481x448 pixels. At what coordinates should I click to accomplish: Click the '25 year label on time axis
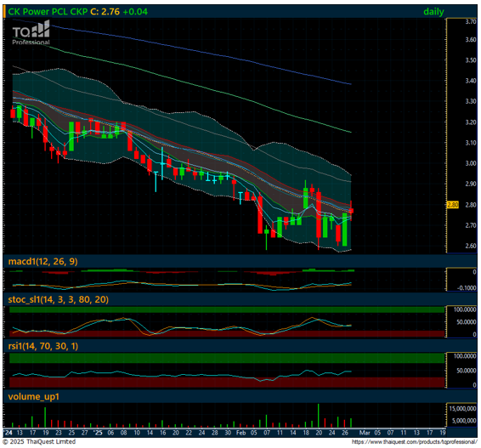click(98, 433)
